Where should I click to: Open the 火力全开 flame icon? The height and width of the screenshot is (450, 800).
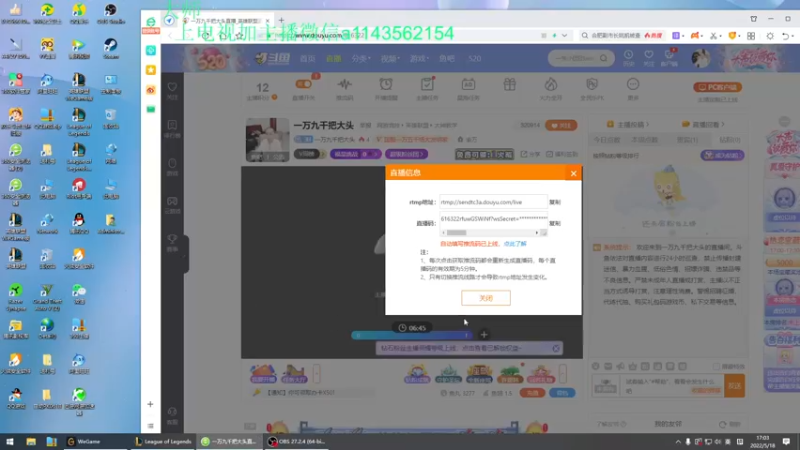[551, 85]
